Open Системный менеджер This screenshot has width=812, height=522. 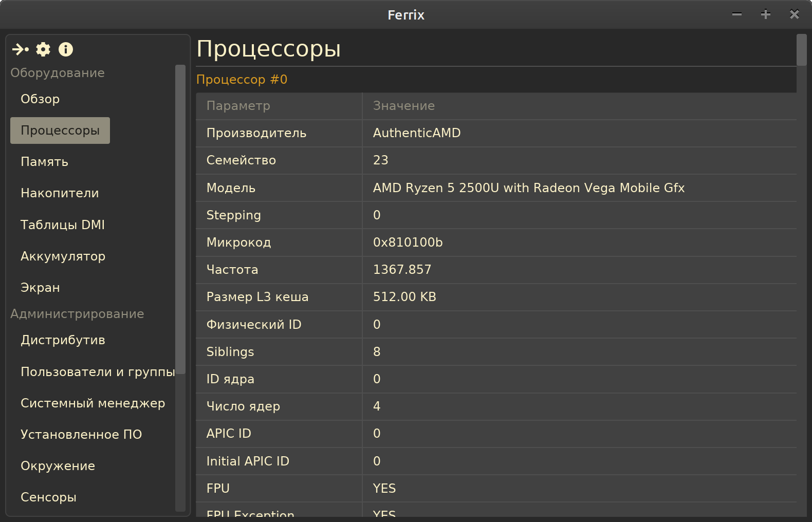pyautogui.click(x=93, y=403)
